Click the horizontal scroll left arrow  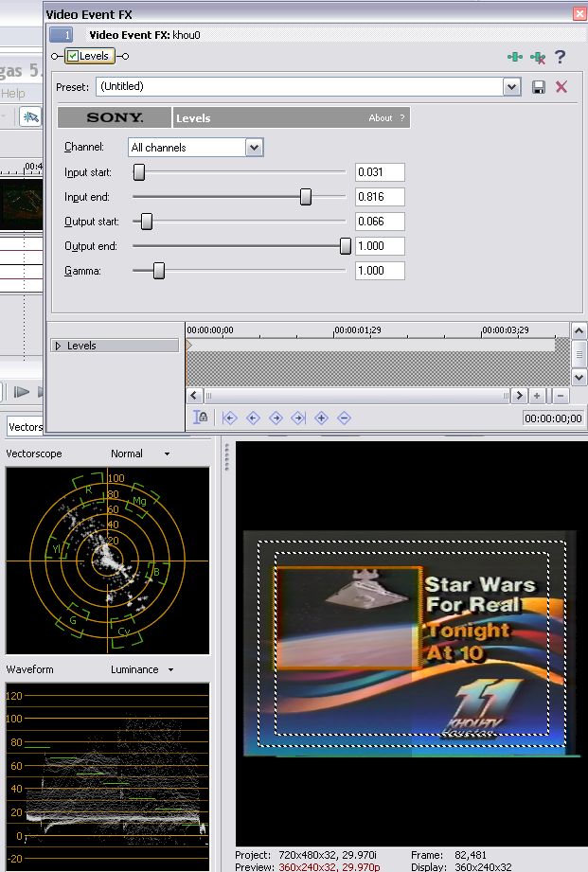(194, 396)
